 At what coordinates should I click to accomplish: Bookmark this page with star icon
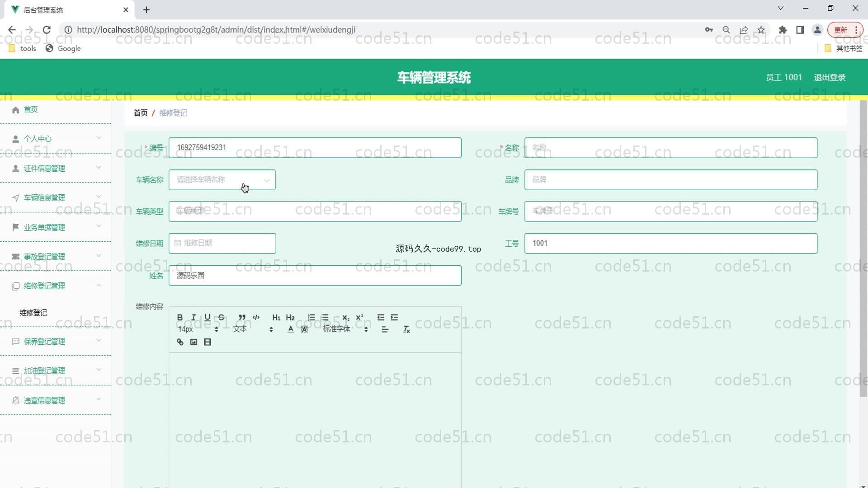point(761,30)
